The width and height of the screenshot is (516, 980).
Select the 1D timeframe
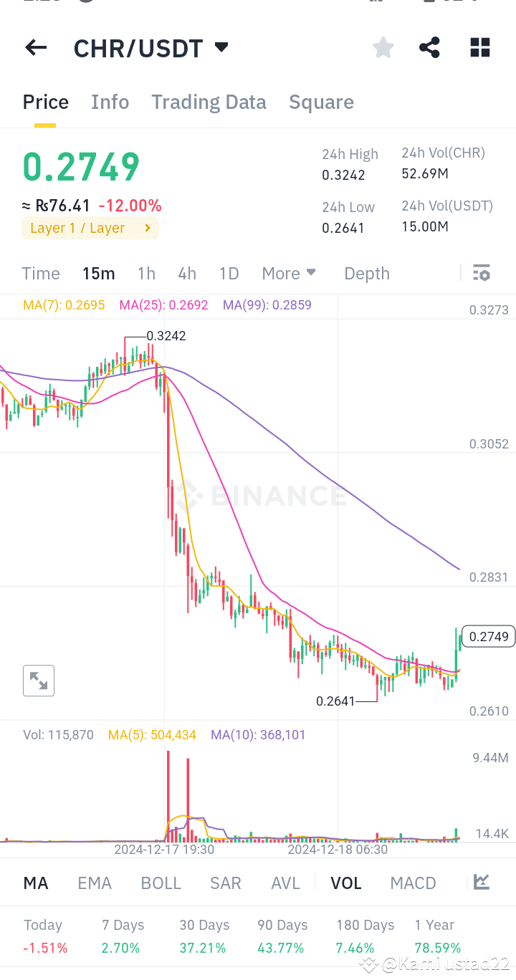pyautogui.click(x=229, y=273)
